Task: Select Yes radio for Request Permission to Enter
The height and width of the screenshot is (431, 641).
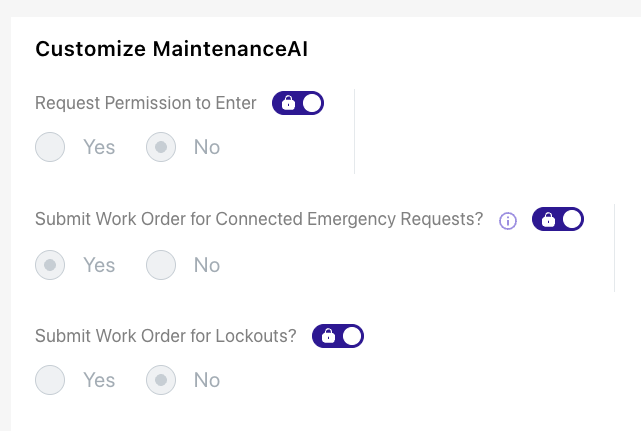Action: 50,147
